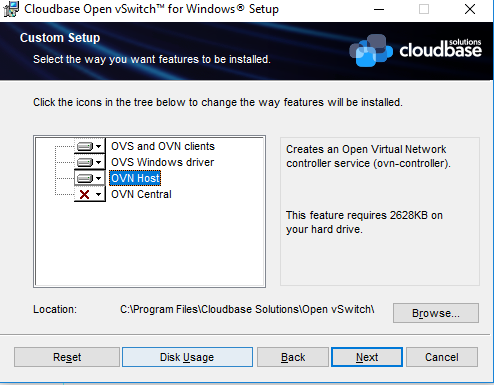
Task: Select the OVS Windows driver tree item
Action: coord(162,162)
